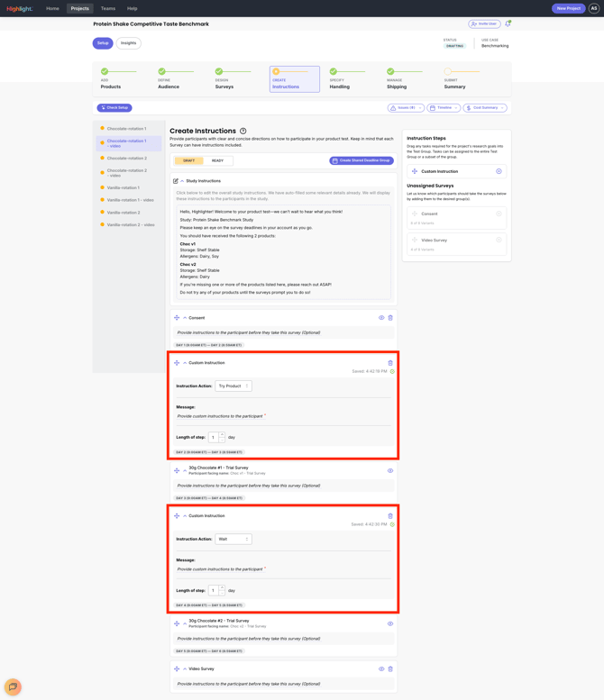
Task: Toggle preview eye for 30g Chocolate #1 survey
Action: point(390,470)
